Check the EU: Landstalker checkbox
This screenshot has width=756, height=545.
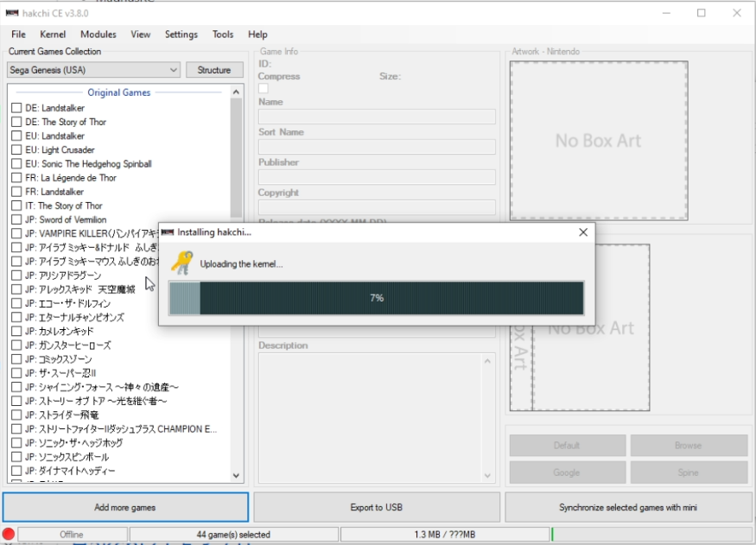click(16, 136)
